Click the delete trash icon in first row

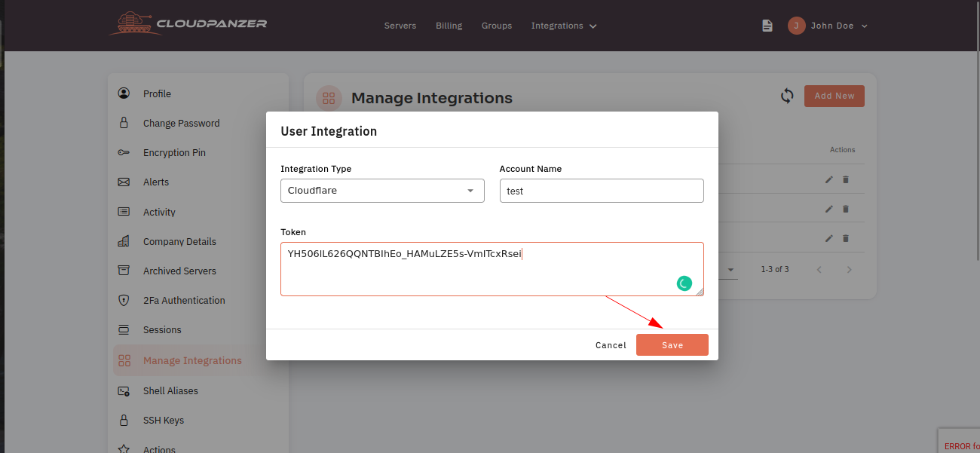[x=845, y=179]
